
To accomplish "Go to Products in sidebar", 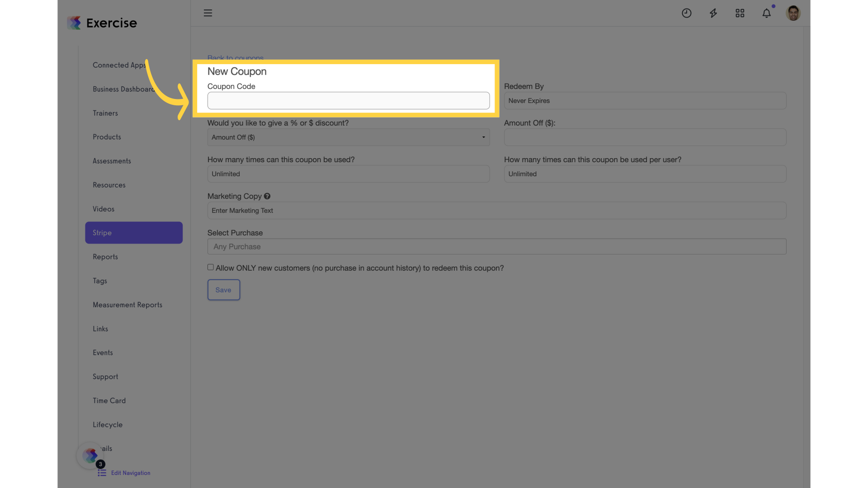I will 107,137.
